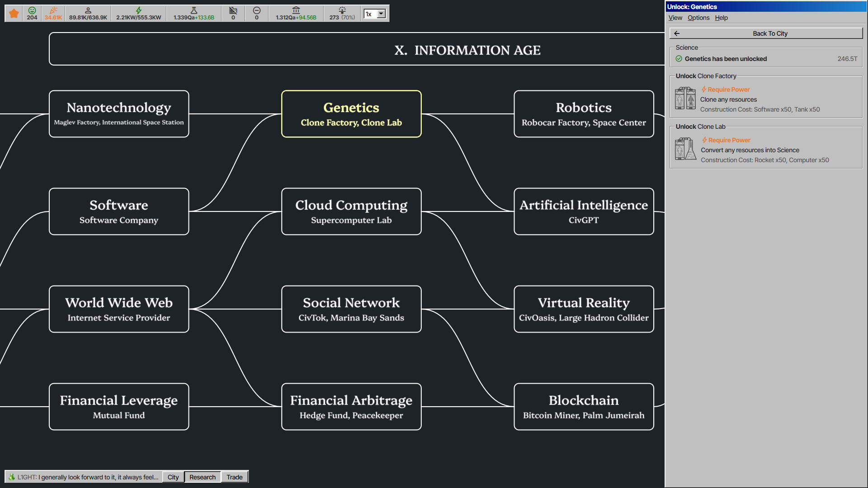Open the party popper celebration stat
Screen dimensions: 868x488
click(53, 10)
